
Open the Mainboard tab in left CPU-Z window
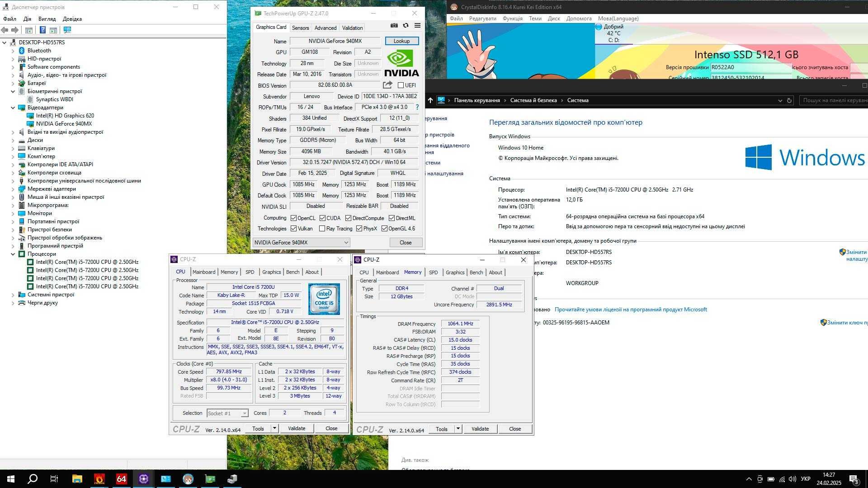[x=204, y=272]
